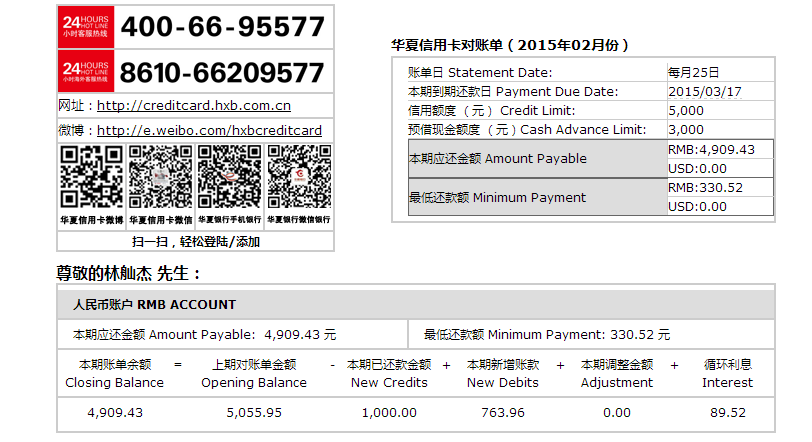This screenshot has height=442, width=812.
Task: Click Minimum Payment: 330.52 元 in RMB account
Action: click(547, 334)
